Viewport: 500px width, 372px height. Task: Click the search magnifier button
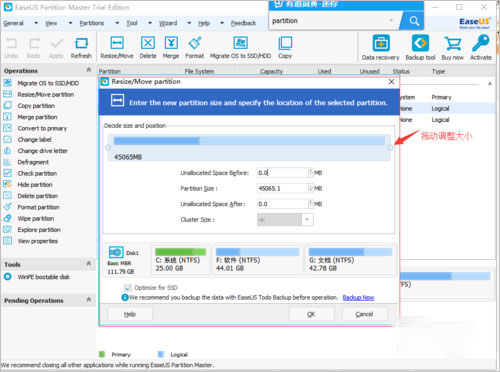point(414,21)
